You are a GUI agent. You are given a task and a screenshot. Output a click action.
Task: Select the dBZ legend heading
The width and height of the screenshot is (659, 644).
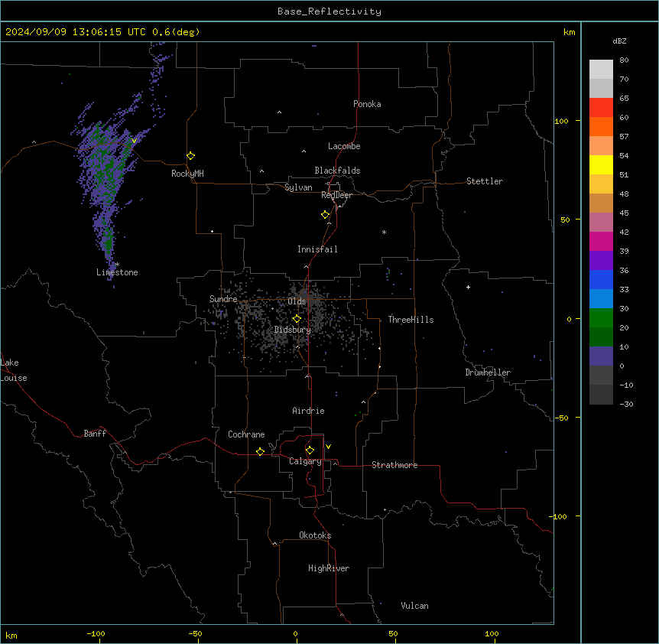coord(619,41)
